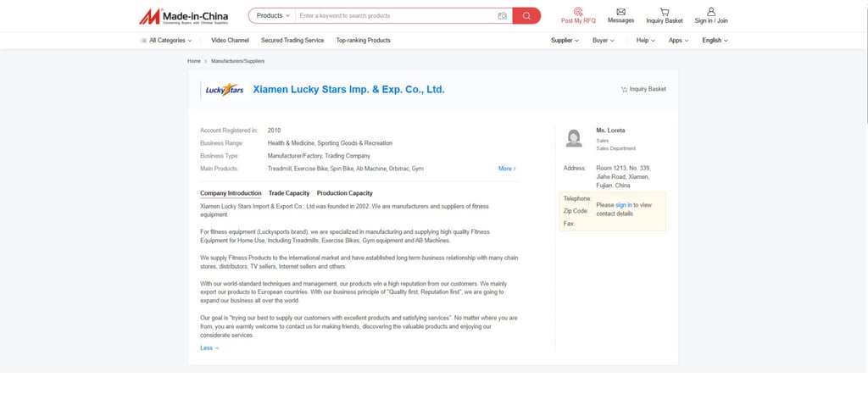Open Sign in / Join profile icon
This screenshot has width=868, height=411.
[711, 15]
